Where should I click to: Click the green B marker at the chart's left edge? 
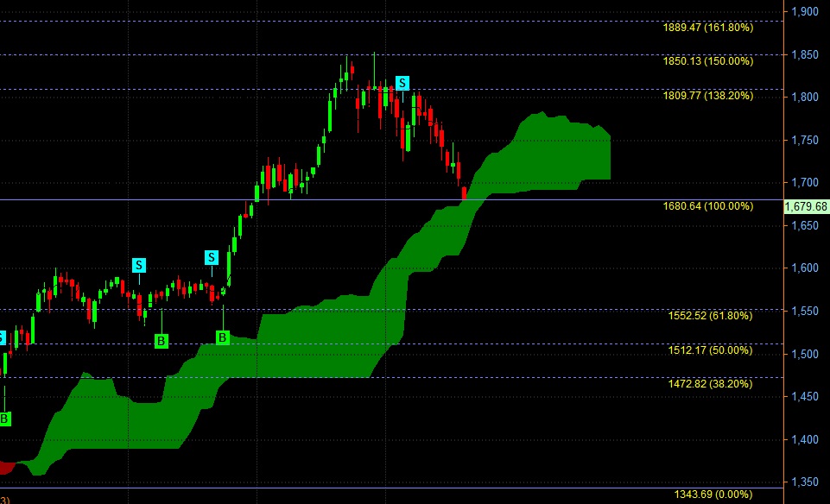4,419
